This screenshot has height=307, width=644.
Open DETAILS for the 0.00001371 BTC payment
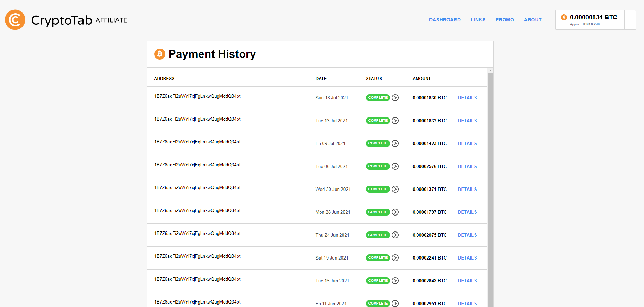[x=467, y=189]
